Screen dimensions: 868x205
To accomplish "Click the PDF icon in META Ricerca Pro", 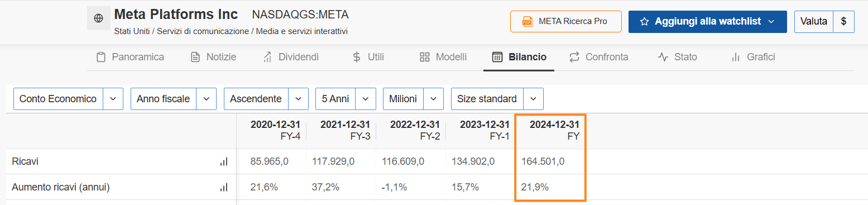I will (527, 21).
